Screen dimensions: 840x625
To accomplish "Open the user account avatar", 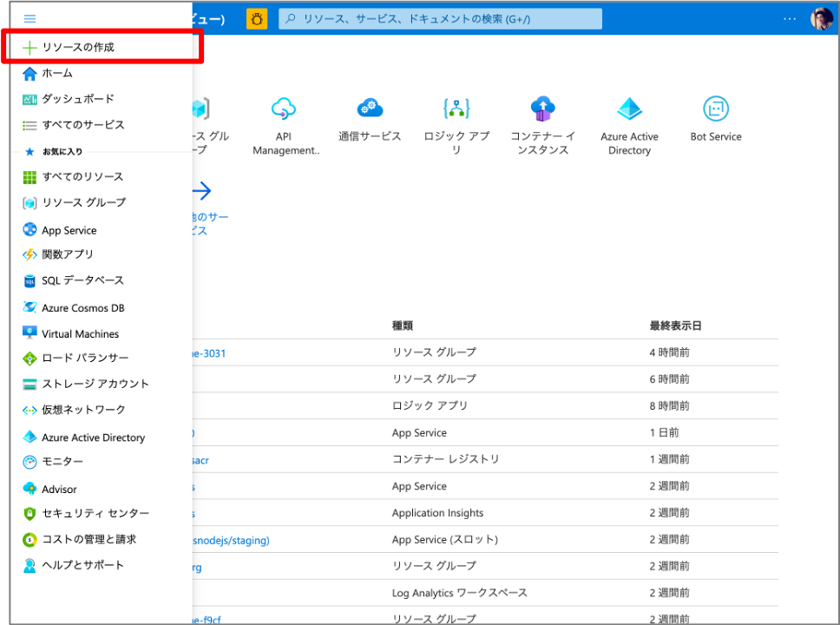I will (821, 19).
